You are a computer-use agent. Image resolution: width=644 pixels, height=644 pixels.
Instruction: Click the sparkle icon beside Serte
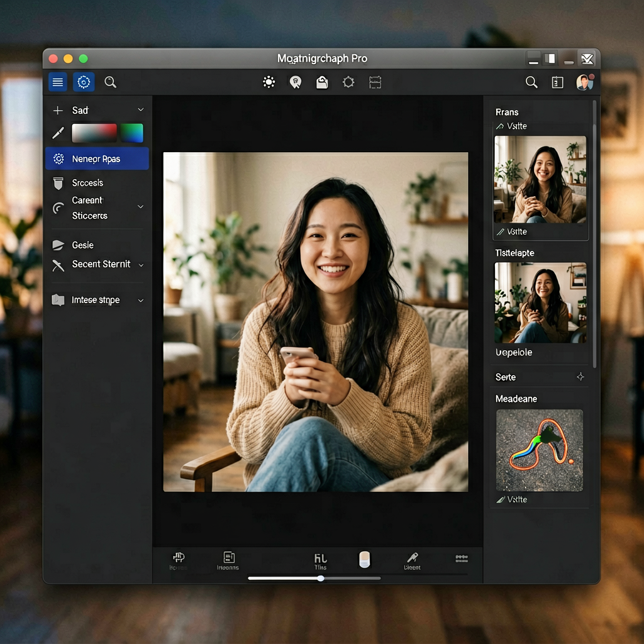580,377
